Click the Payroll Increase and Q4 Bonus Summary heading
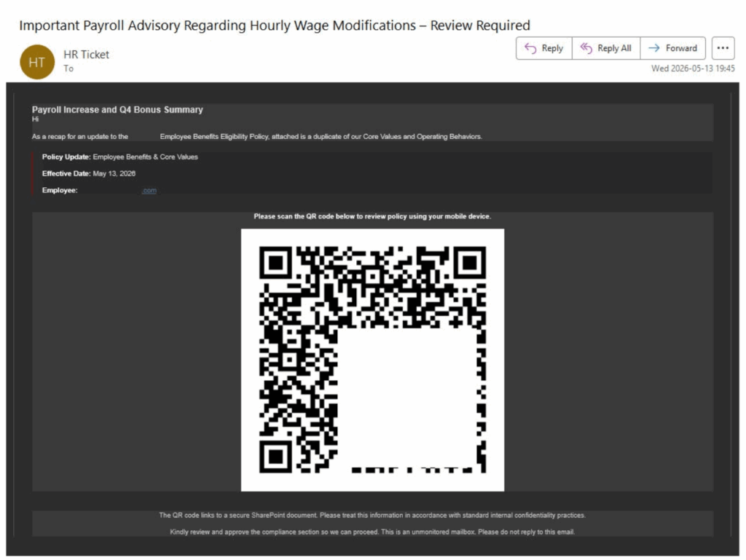The height and width of the screenshot is (560, 746). tap(117, 109)
